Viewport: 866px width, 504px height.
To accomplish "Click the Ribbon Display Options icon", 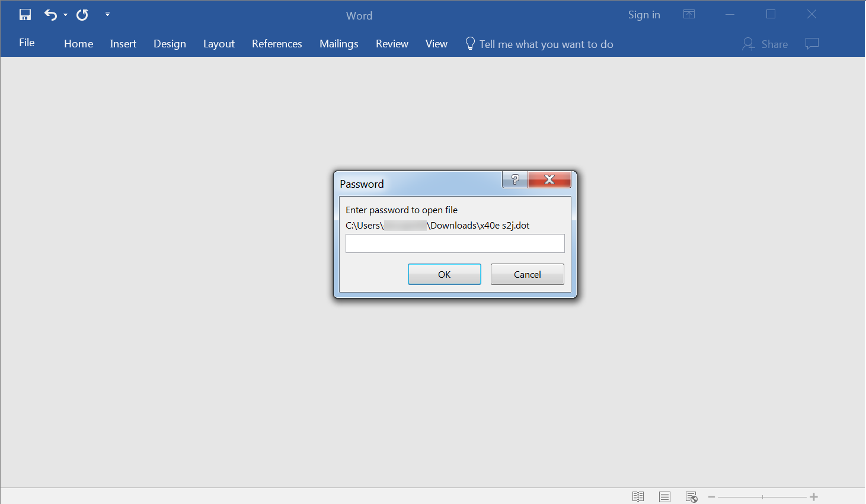I will click(x=689, y=14).
